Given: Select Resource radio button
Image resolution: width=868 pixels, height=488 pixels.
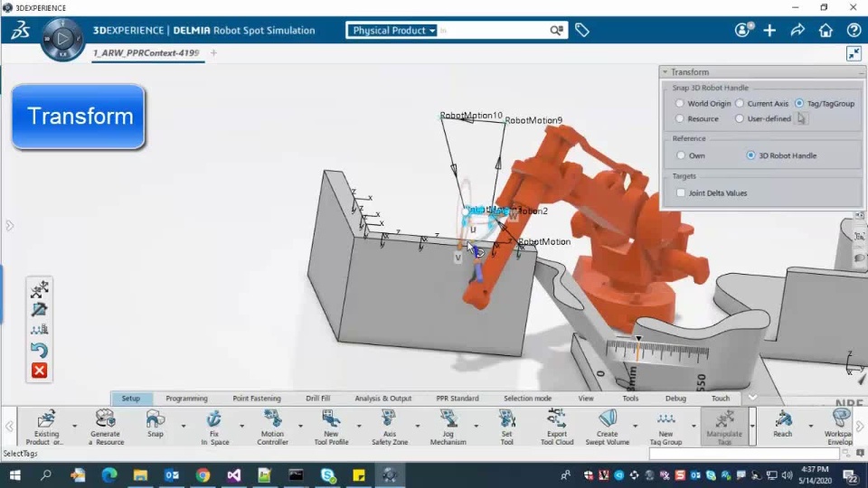Looking at the screenshot, I should [x=680, y=118].
